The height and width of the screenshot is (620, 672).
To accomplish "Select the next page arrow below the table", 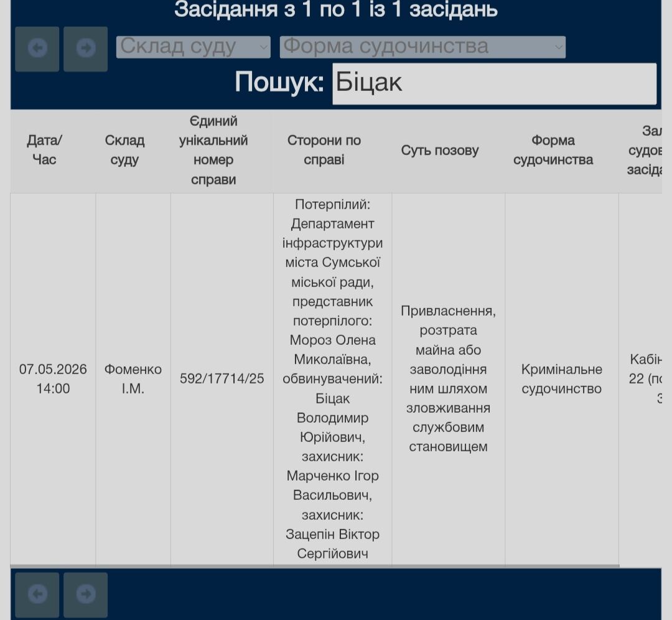I will (85, 594).
